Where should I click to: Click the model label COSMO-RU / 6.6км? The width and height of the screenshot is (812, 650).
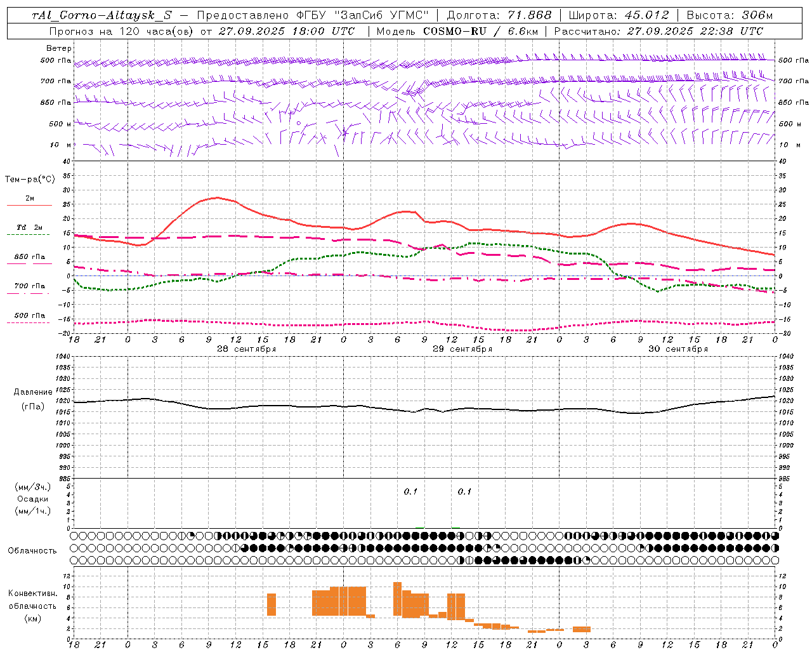(x=480, y=30)
